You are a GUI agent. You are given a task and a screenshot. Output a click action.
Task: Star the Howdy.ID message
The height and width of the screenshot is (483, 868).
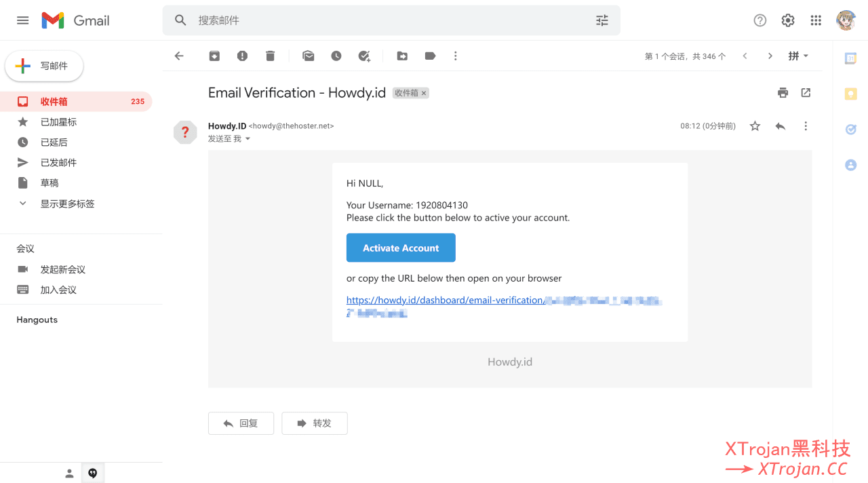(755, 126)
